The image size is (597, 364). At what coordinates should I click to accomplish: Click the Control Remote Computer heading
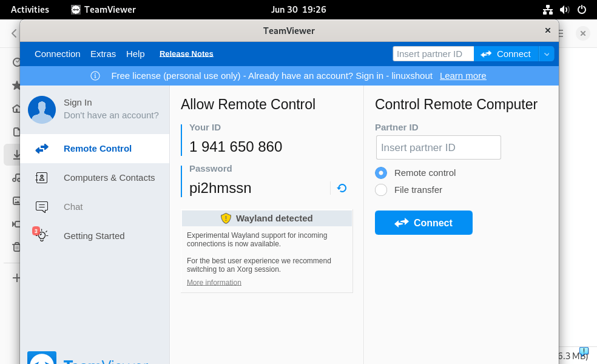[x=456, y=104]
